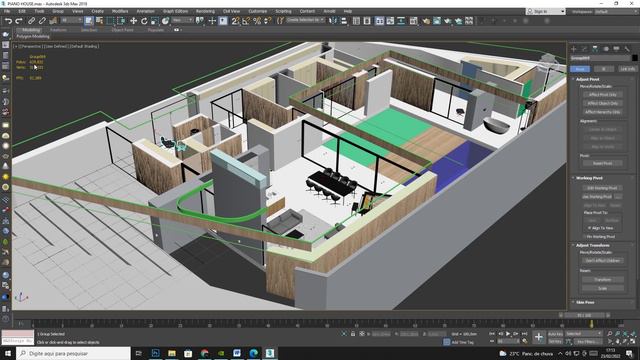Viewport: 640px width, 360px height.
Task: Expand the Skin Pose rollout
Action: [584, 302]
